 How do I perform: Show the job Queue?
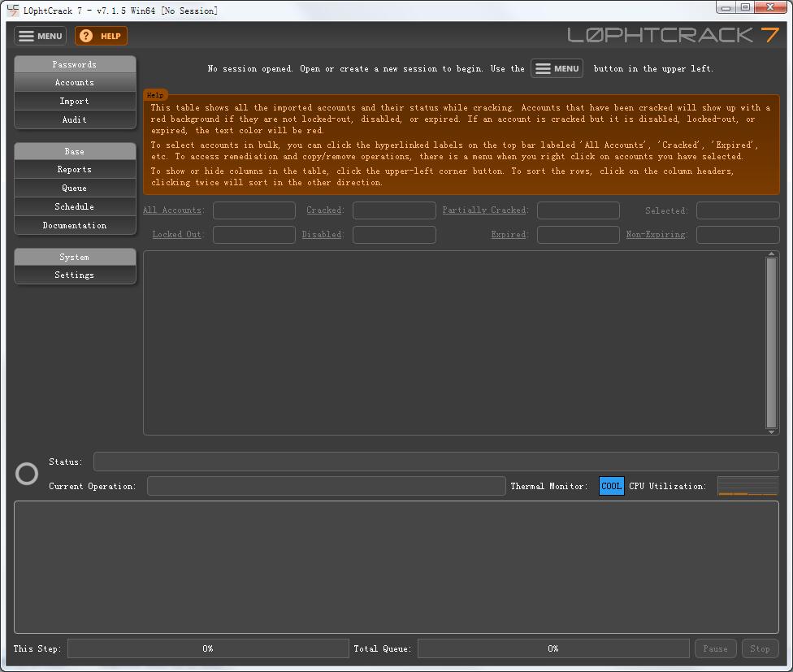(x=75, y=189)
